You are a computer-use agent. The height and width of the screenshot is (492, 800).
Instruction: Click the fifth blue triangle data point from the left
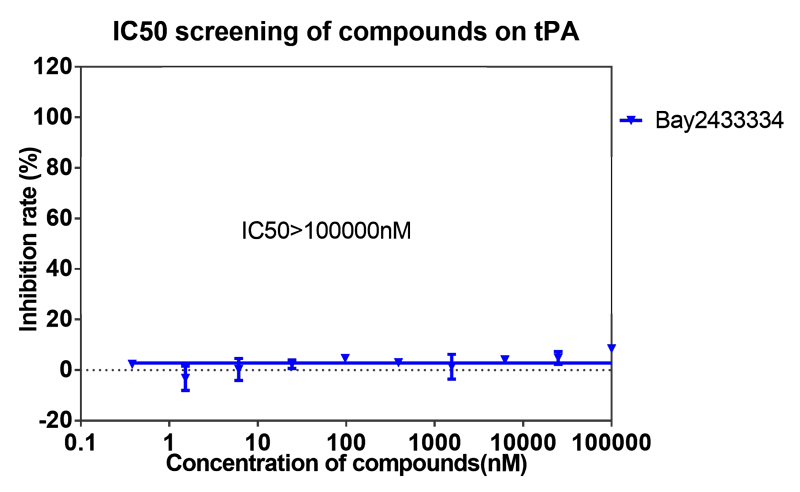point(345,358)
